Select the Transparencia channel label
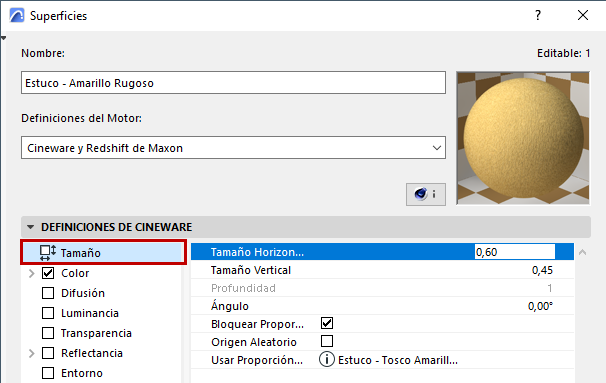This screenshot has width=606, height=383. [x=96, y=333]
